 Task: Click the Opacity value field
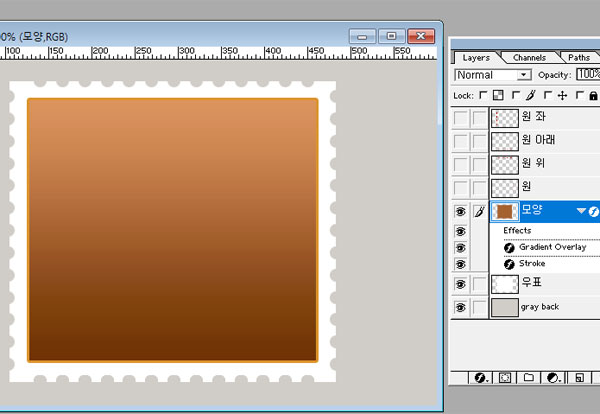pyautogui.click(x=589, y=74)
